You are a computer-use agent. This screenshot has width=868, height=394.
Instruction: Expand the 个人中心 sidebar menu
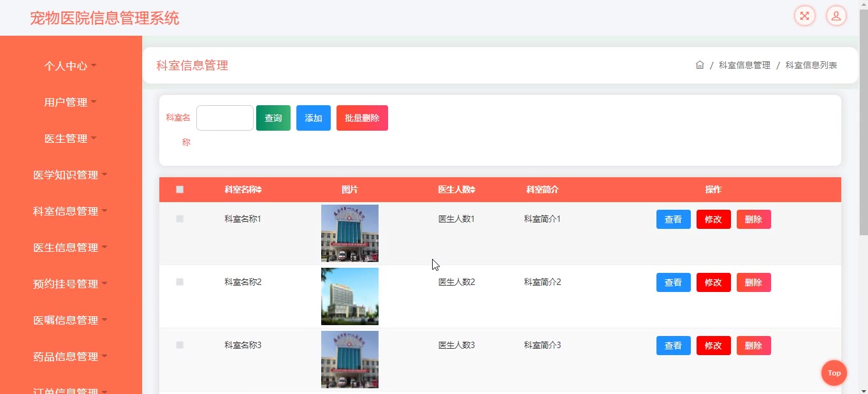pos(70,66)
